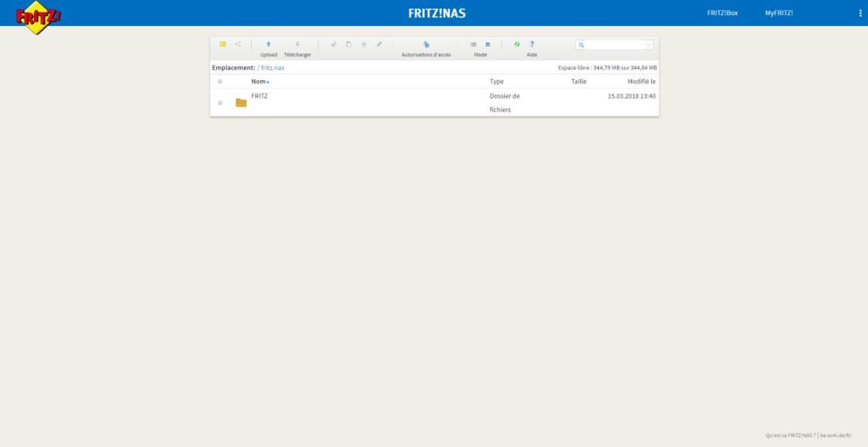Click into the search input field
The height and width of the screenshot is (447, 868).
pos(615,45)
